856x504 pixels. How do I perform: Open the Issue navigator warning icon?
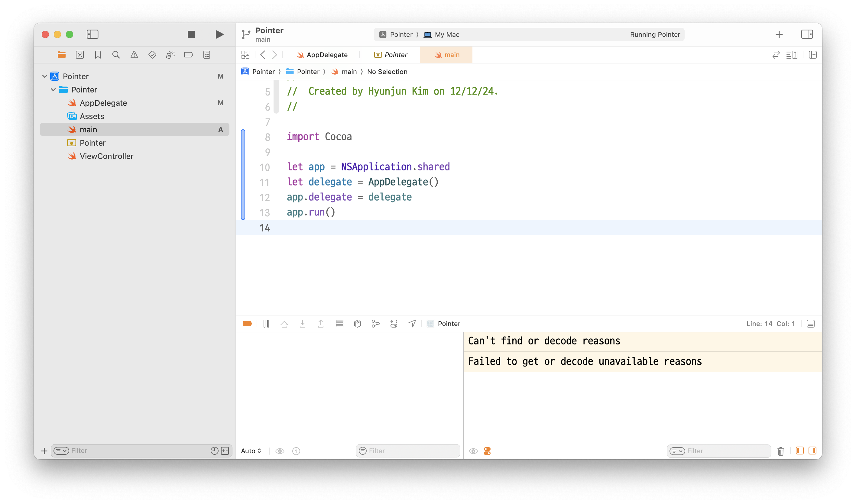point(134,55)
